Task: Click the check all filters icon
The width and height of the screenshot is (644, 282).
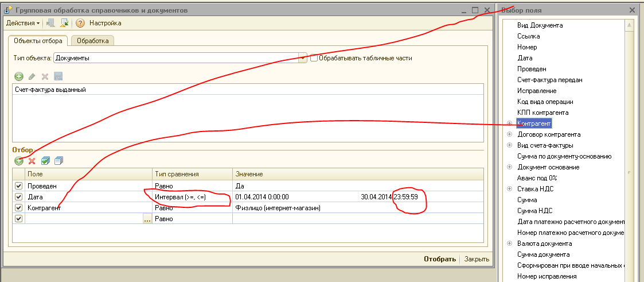Action: 45,161
